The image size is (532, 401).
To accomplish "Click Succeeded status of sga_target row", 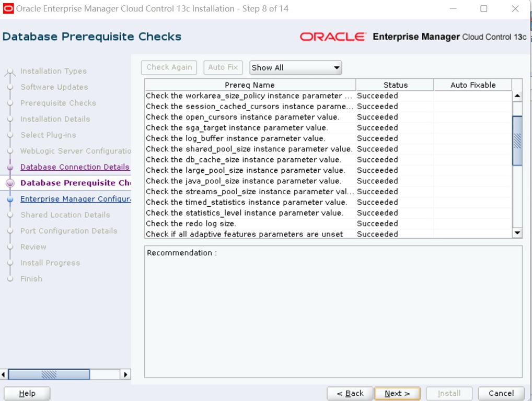I will 377,128.
